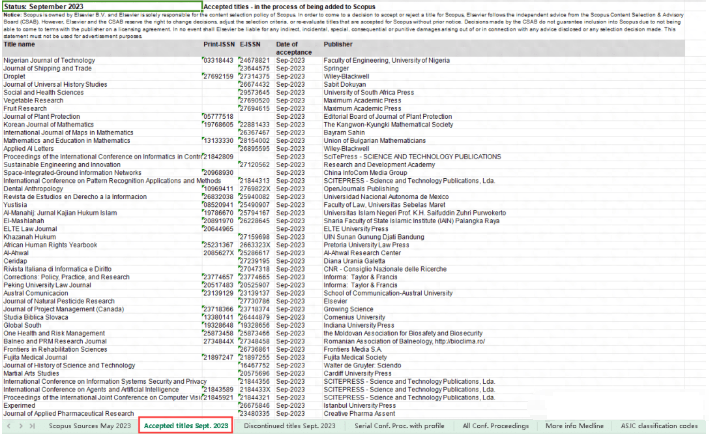
Task: Select Space-Integrated-Ground Information Networks cell
Action: pos(72,173)
